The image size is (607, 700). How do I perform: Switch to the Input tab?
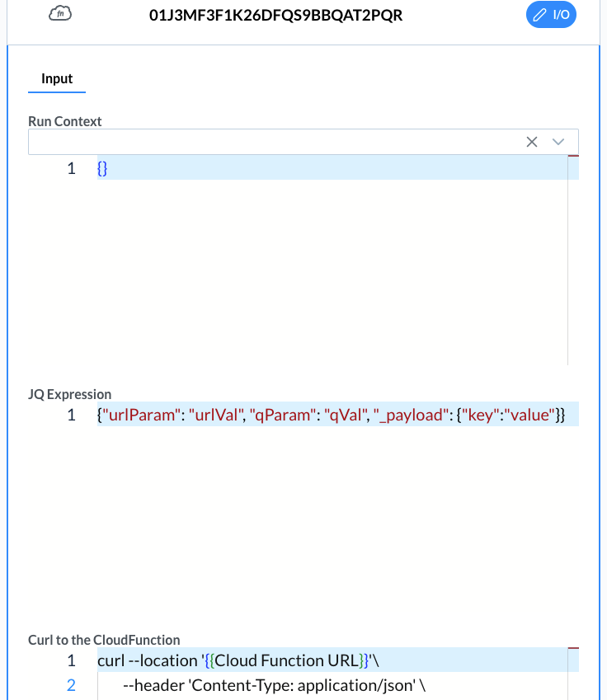[x=57, y=79]
